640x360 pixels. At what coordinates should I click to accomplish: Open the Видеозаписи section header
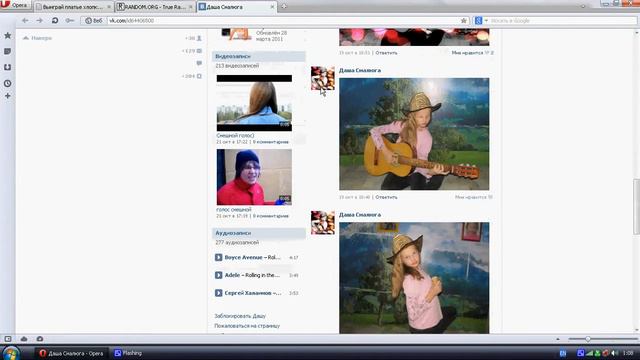259,56
